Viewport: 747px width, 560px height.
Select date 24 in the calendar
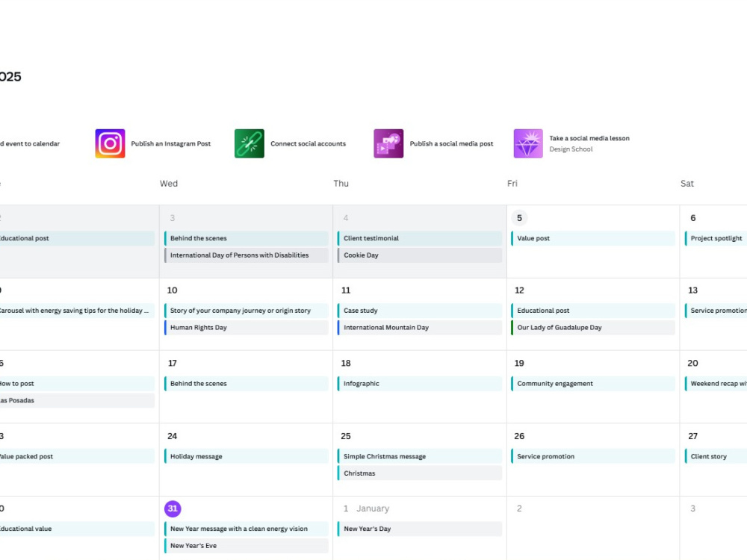[173, 436]
